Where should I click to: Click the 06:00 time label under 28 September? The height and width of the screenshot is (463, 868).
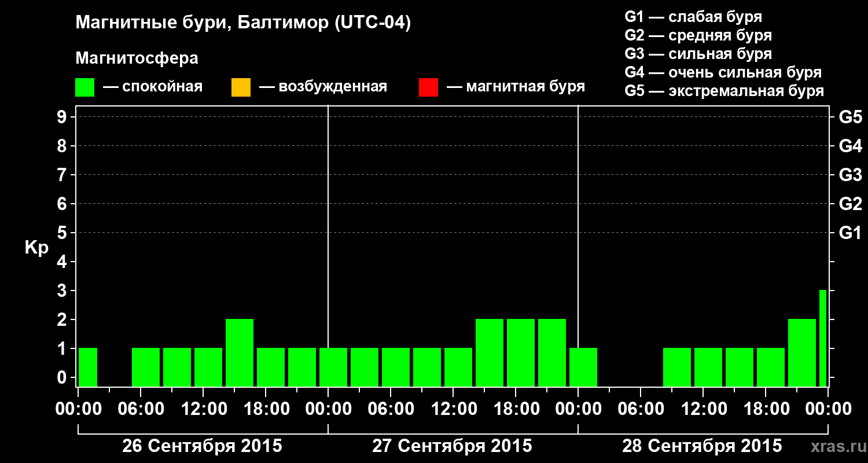(641, 409)
